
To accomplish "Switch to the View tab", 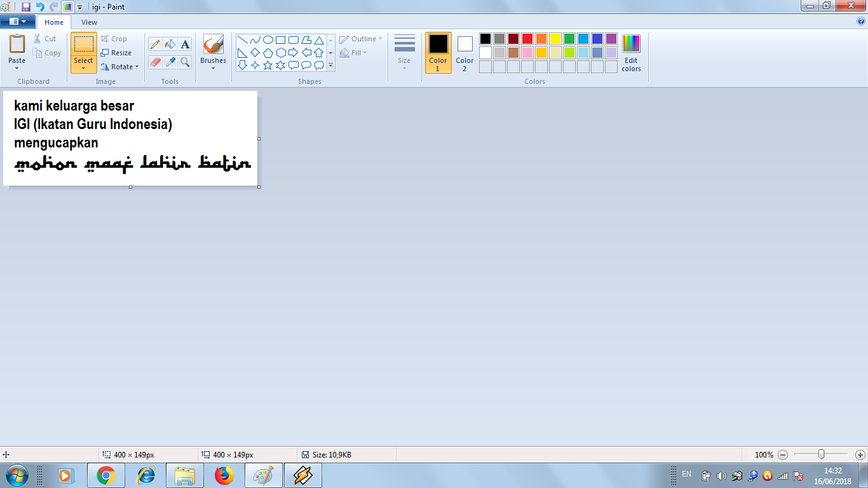I will click(89, 22).
